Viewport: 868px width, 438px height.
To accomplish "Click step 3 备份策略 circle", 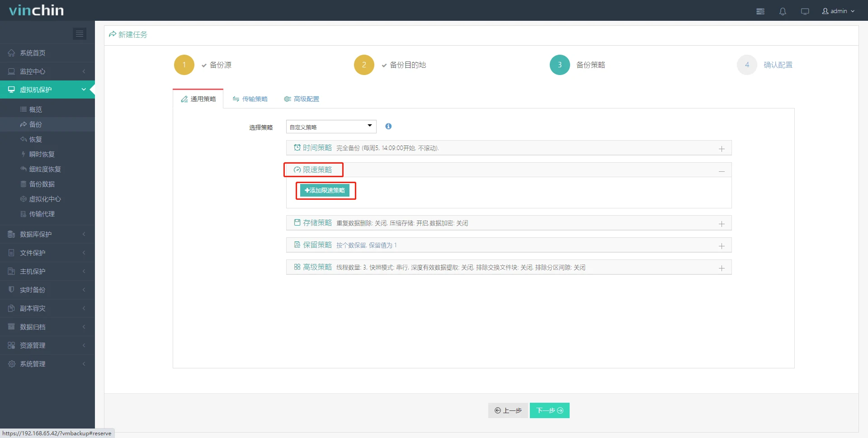I will 560,65.
